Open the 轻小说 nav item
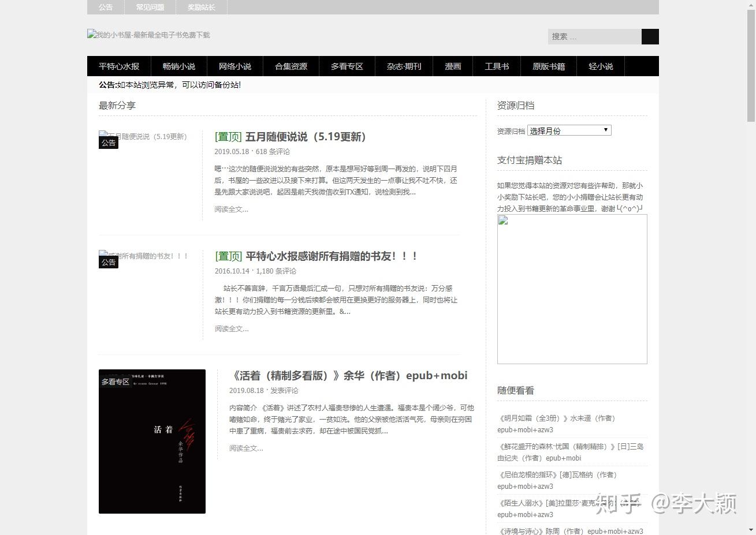756x535 pixels. point(601,66)
